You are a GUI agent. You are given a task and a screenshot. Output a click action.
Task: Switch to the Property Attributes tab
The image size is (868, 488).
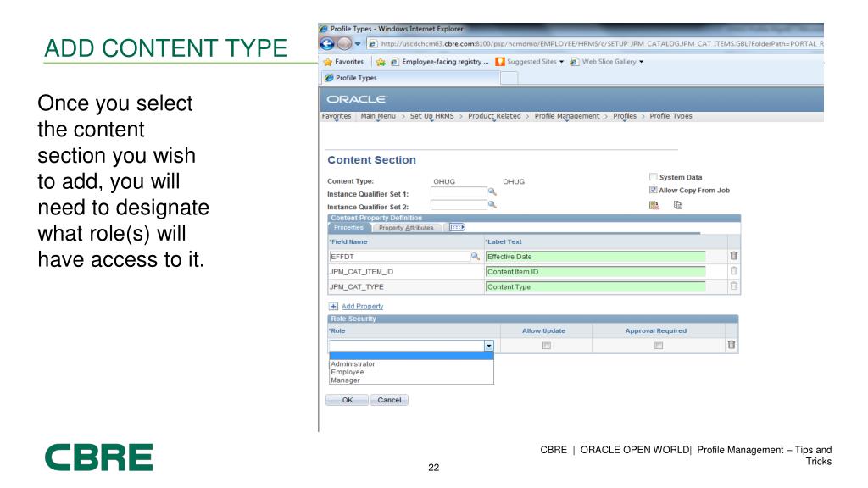(406, 227)
